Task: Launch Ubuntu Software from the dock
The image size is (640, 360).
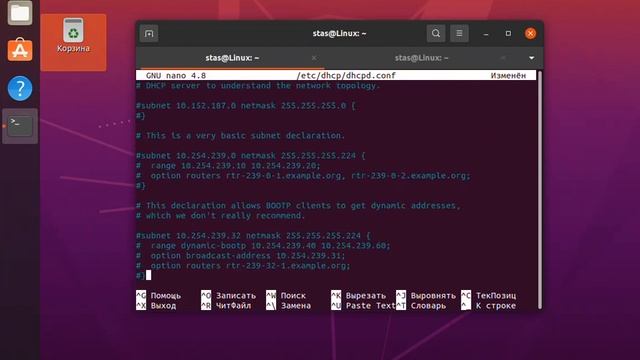Action: point(20,50)
